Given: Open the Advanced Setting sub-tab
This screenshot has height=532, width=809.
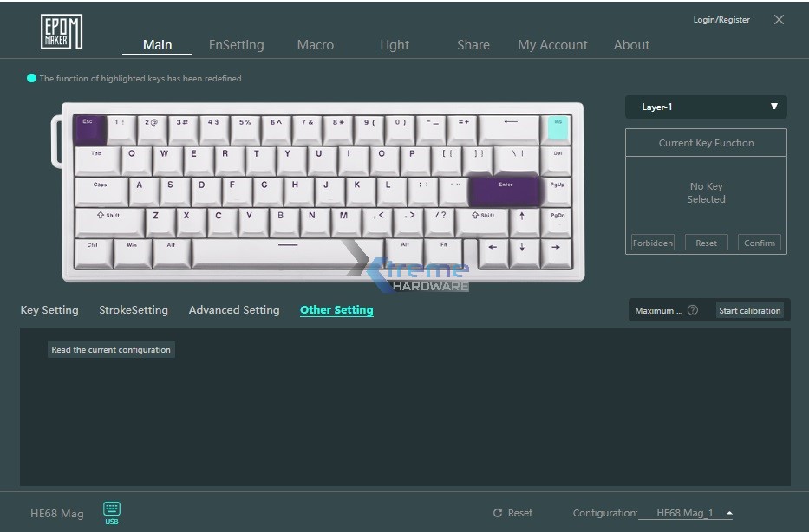Looking at the screenshot, I should (234, 310).
